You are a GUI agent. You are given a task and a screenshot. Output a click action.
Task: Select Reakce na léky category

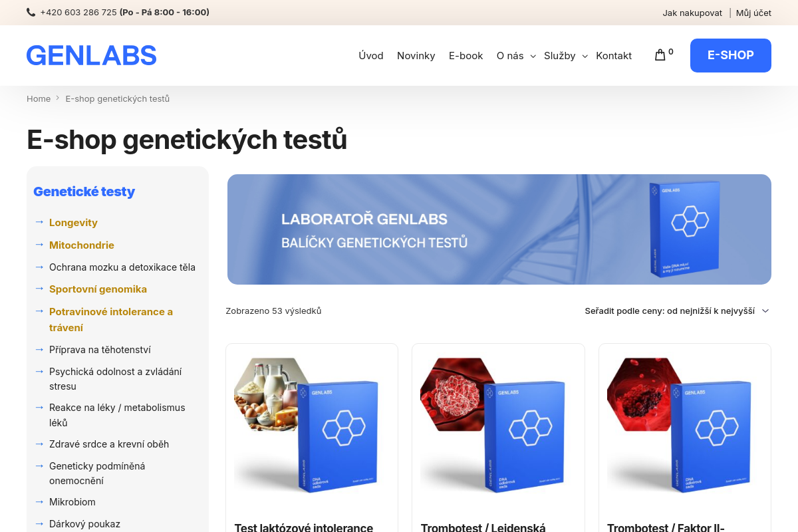(x=117, y=415)
